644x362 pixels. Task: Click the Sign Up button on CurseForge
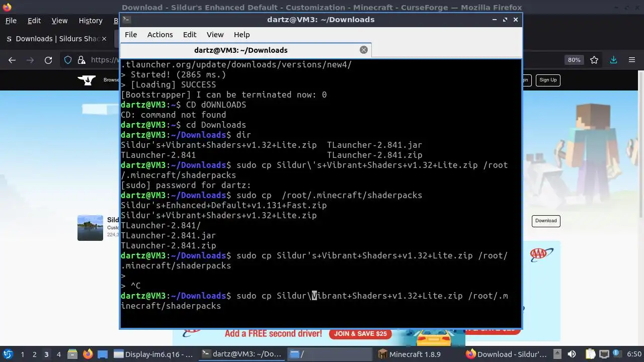click(548, 80)
